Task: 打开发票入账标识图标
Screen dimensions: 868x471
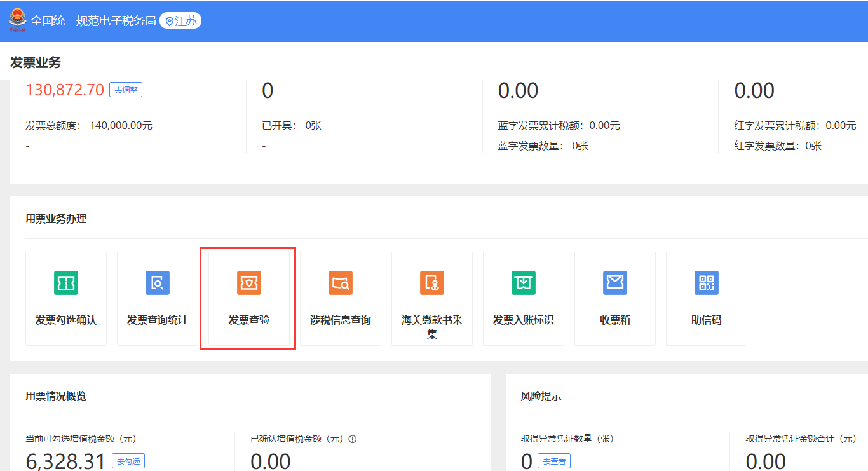Action: tap(523, 282)
